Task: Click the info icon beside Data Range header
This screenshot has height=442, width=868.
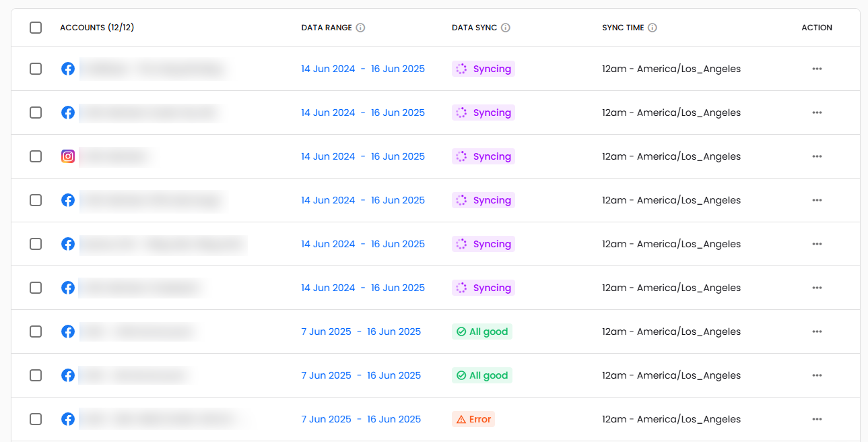Action: (360, 28)
